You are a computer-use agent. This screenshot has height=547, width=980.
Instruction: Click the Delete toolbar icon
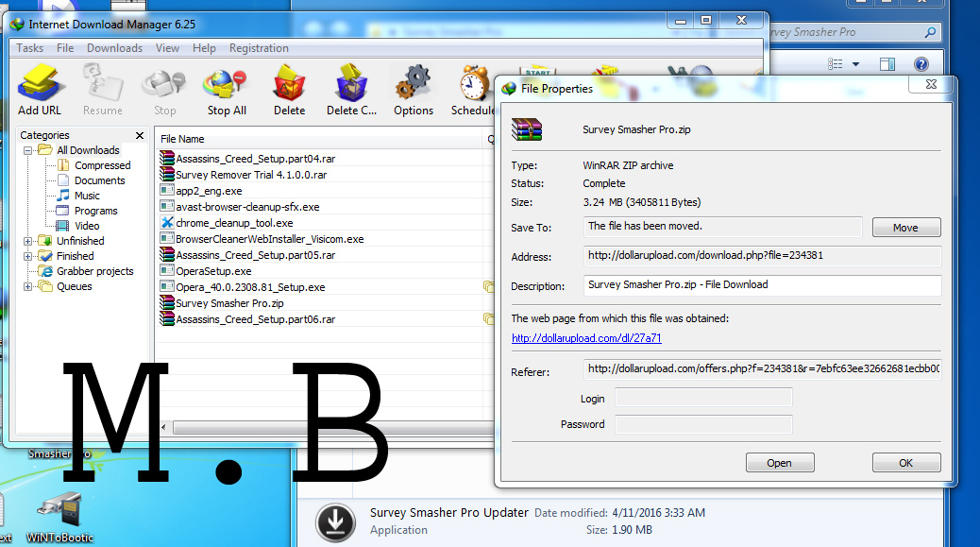coord(289,82)
